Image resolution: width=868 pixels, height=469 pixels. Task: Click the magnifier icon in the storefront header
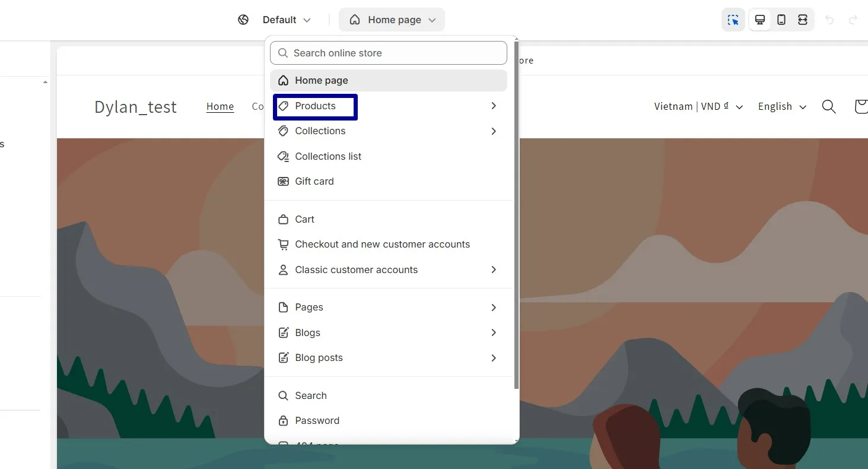829,107
